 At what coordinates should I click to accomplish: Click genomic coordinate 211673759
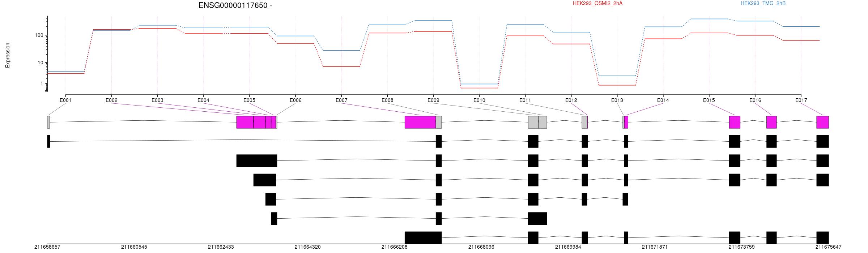point(742,247)
